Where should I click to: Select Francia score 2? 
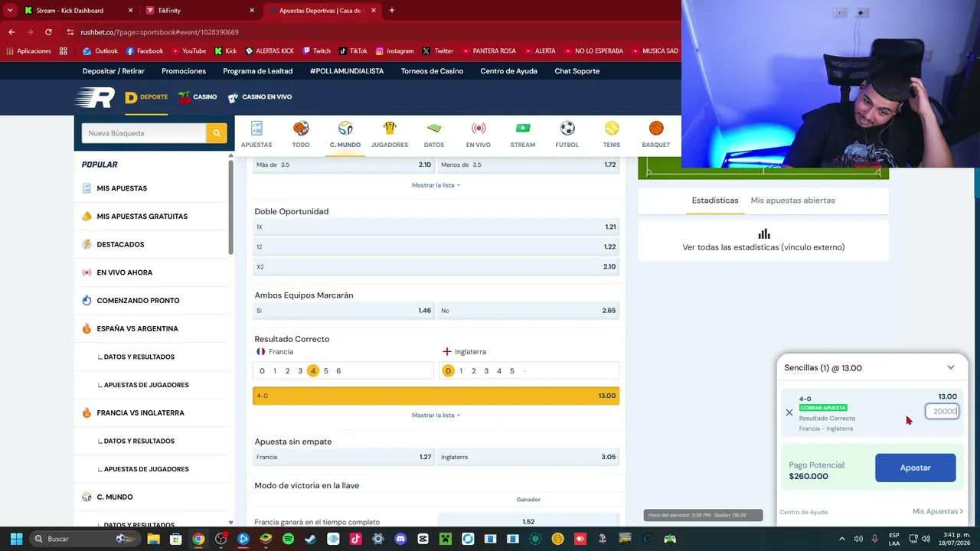[288, 371]
